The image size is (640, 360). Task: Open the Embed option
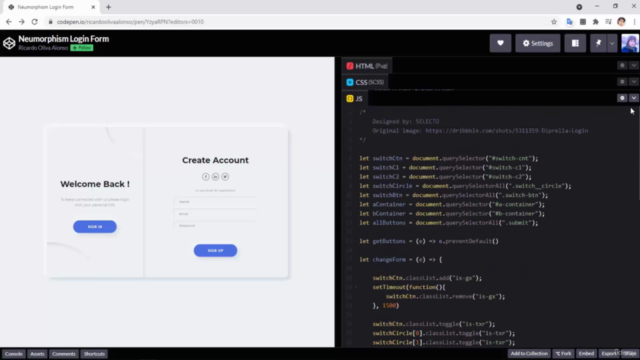(586, 353)
